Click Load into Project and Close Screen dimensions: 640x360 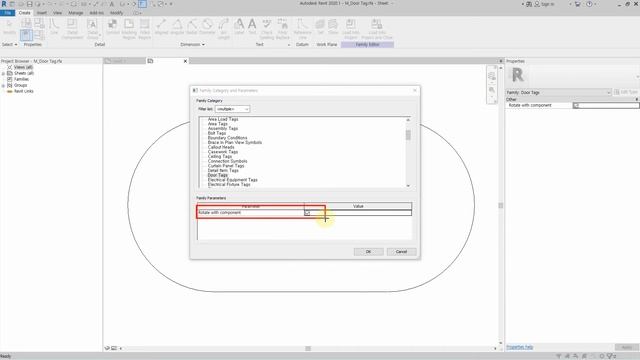coord(377,29)
